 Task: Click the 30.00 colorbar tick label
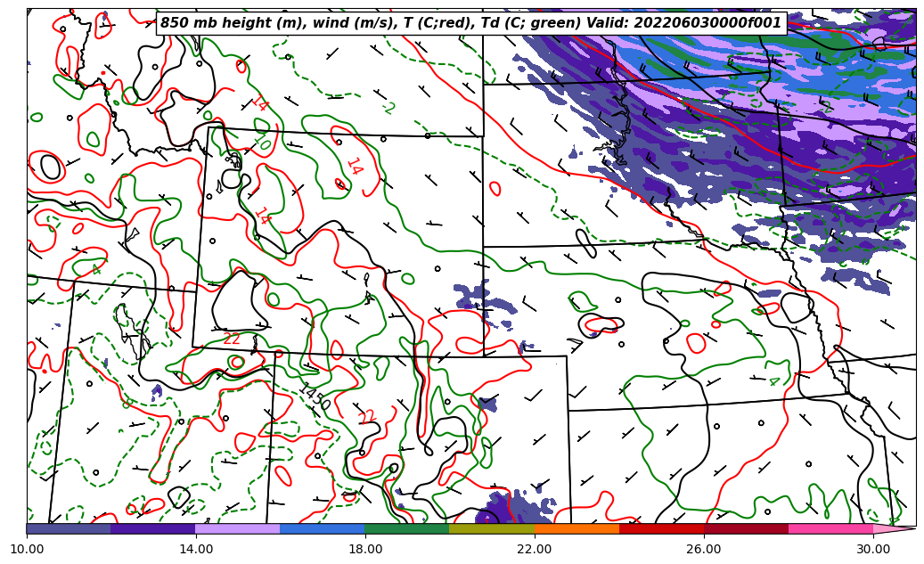873,549
